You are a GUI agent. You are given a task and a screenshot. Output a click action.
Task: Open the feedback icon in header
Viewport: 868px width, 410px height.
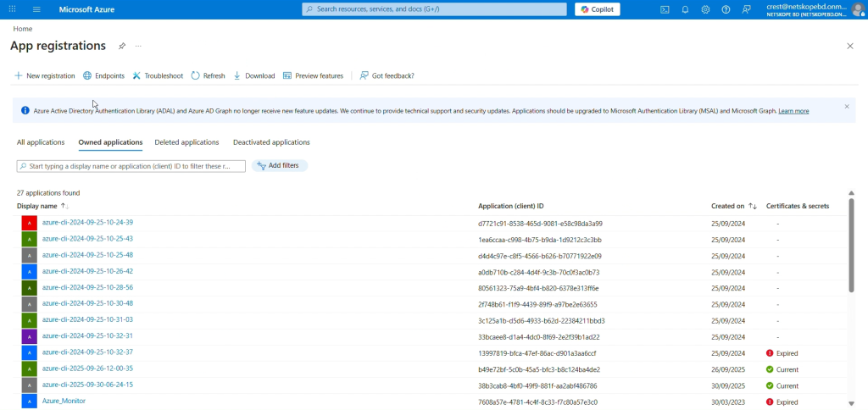pos(746,9)
